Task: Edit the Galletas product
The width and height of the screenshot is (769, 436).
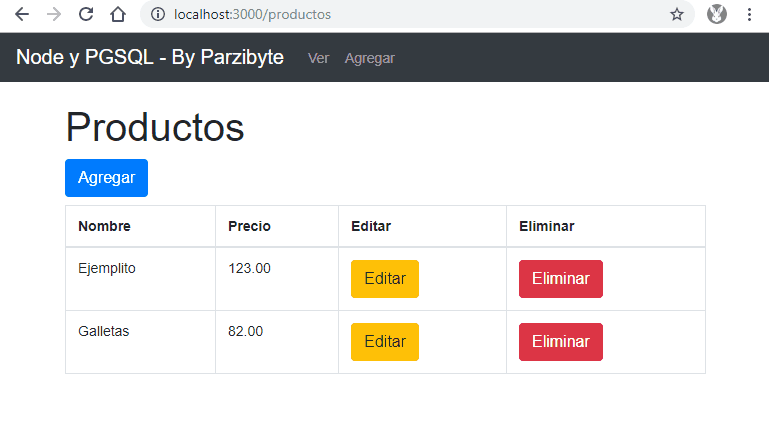Action: [x=385, y=342]
